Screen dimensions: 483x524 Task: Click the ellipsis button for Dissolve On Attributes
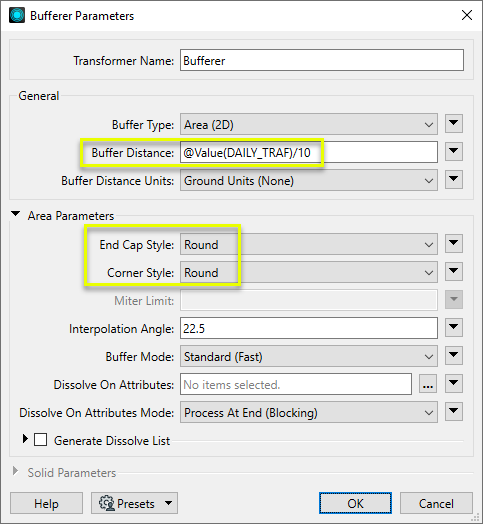click(428, 384)
